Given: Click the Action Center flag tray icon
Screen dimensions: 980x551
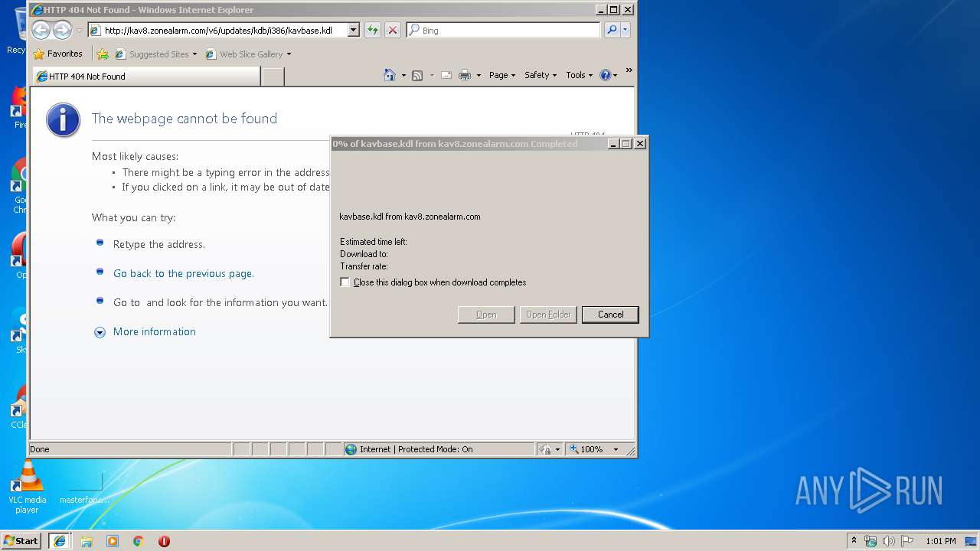Looking at the screenshot, I should pos(907,541).
